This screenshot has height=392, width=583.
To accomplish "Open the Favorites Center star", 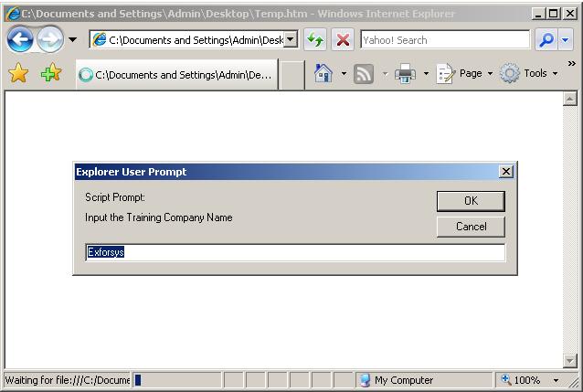I will (18, 74).
